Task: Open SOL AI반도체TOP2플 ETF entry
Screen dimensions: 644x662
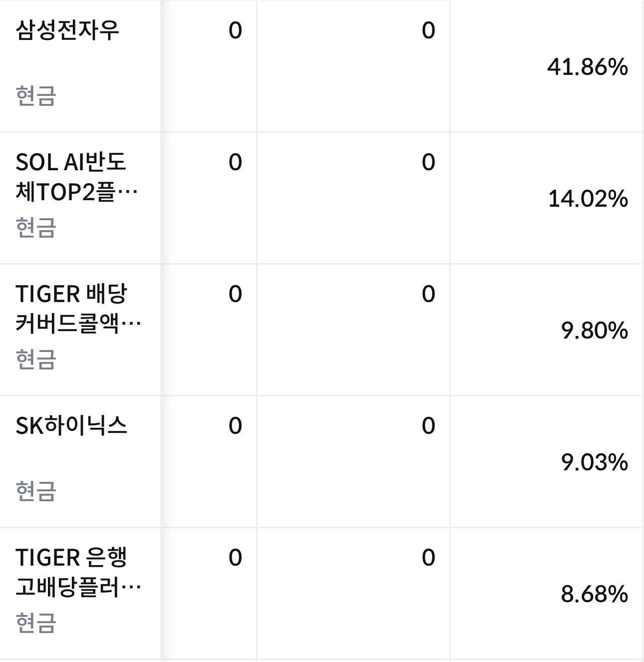Action: 76,177
